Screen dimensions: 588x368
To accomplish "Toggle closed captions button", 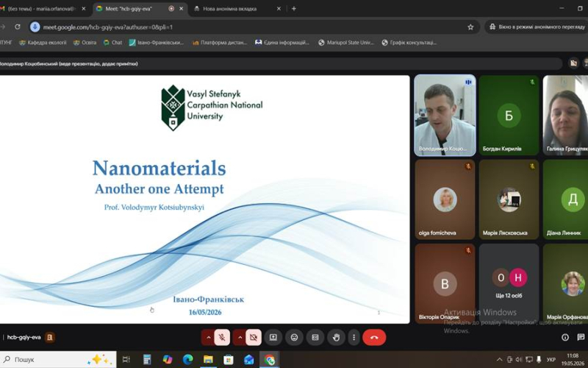I will point(315,337).
